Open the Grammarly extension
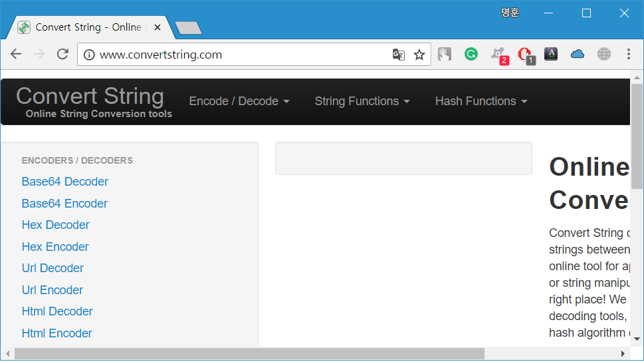The image size is (644, 362). pos(471,54)
